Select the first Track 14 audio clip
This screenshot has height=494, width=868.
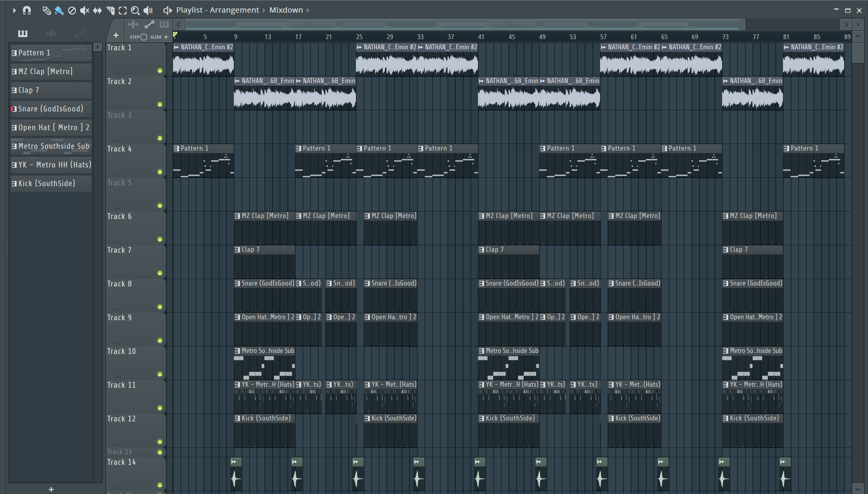pyautogui.click(x=236, y=474)
